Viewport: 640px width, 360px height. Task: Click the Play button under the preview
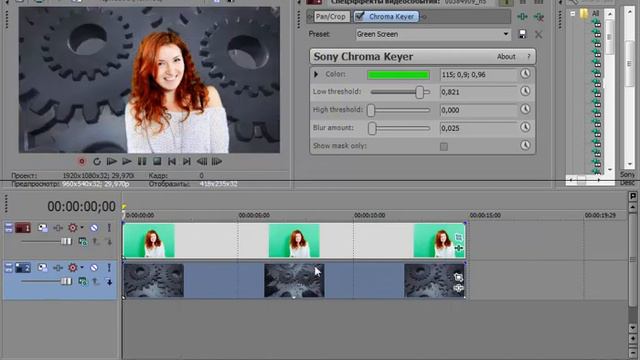point(127,162)
